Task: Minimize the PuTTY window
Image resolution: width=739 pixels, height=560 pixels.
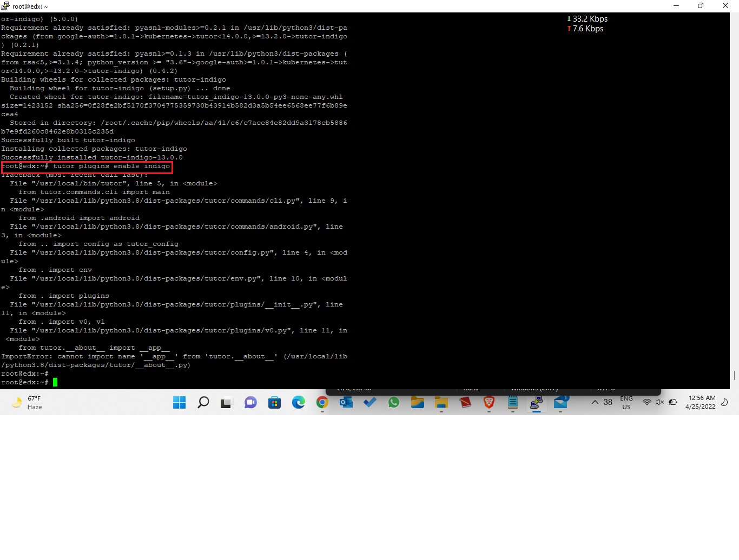Action: (676, 6)
